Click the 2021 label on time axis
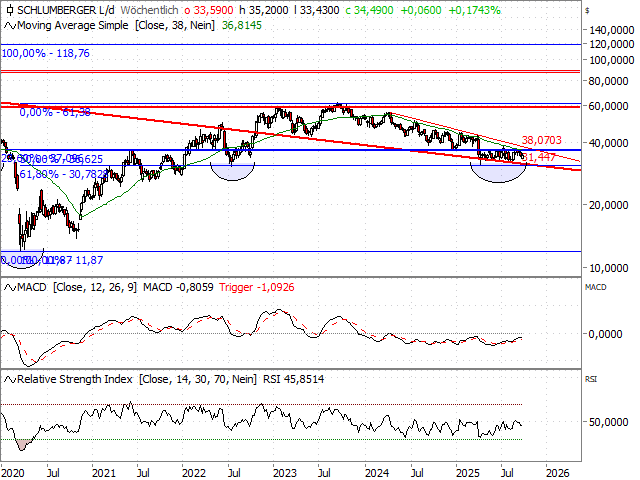 tap(104, 473)
